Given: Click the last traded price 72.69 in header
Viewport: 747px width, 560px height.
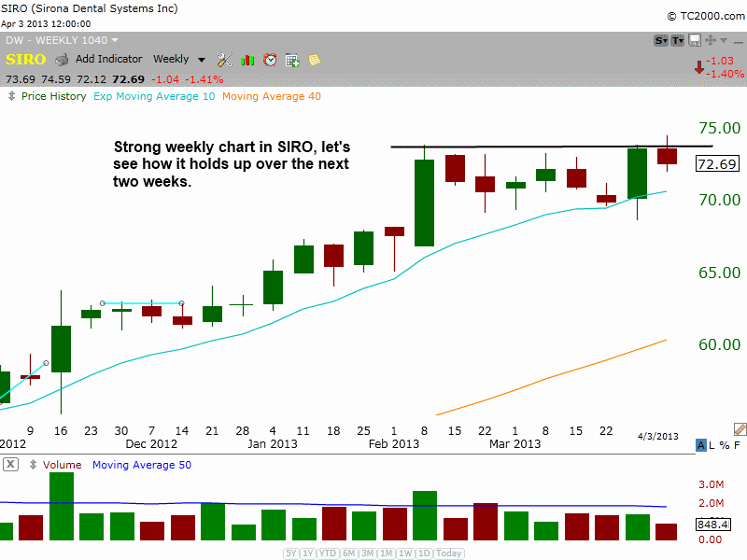Looking at the screenshot, I should [128, 79].
